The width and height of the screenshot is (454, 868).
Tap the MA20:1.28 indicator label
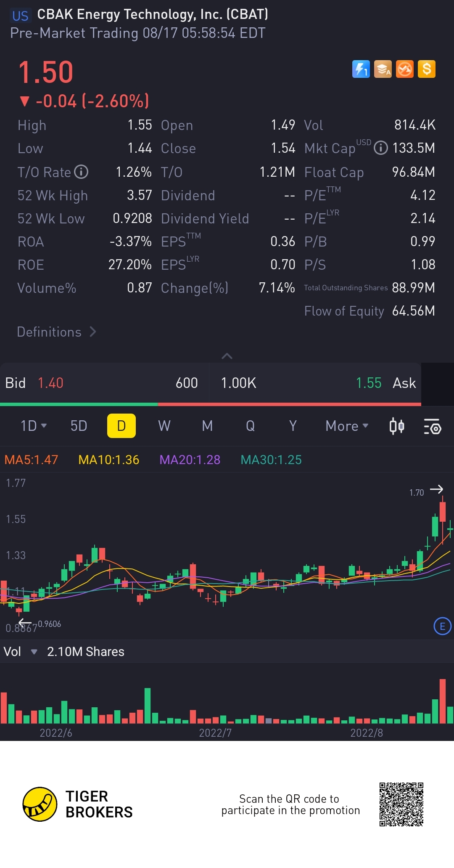[190, 459]
